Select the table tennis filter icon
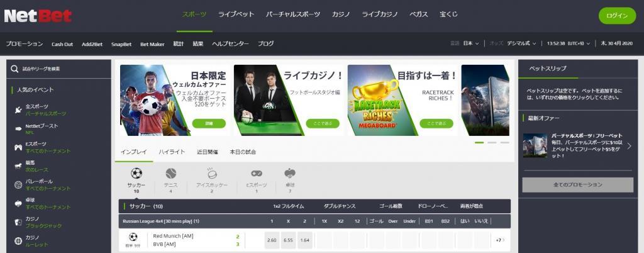 click(290, 173)
